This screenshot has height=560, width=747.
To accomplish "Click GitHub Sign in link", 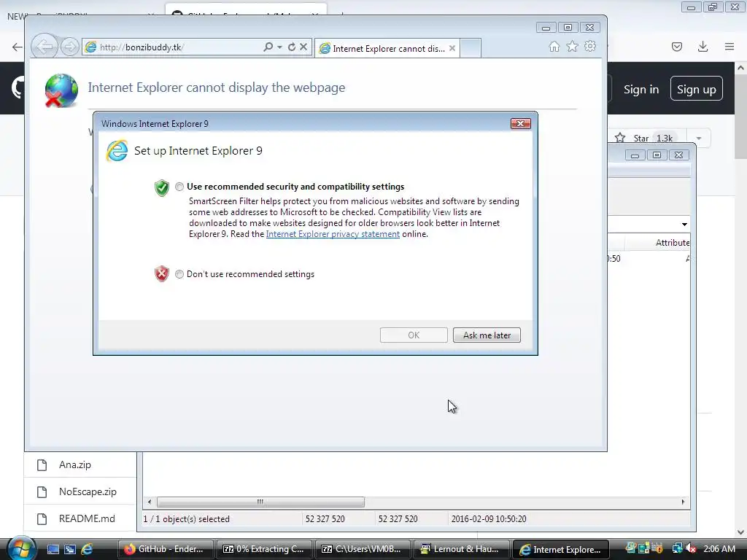I will pos(641,89).
